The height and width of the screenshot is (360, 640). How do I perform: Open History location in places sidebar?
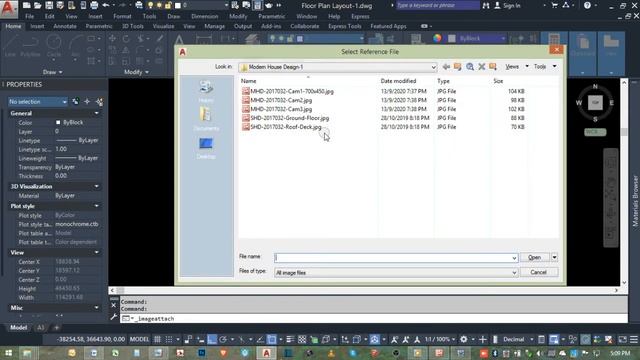206,91
